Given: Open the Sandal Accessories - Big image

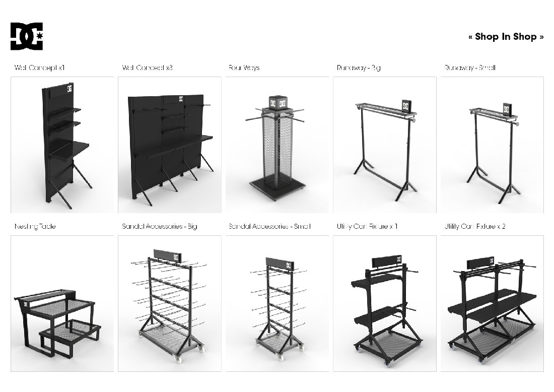Looking at the screenshot, I should (x=170, y=304).
